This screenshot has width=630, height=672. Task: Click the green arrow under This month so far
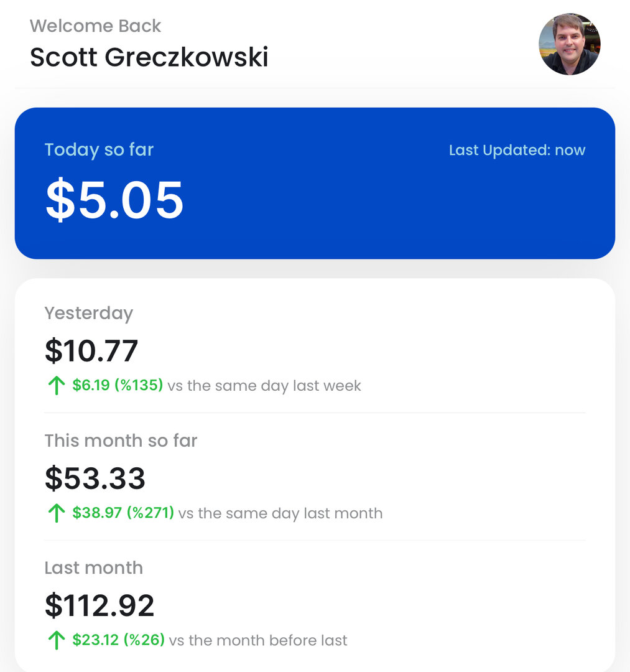click(x=56, y=513)
